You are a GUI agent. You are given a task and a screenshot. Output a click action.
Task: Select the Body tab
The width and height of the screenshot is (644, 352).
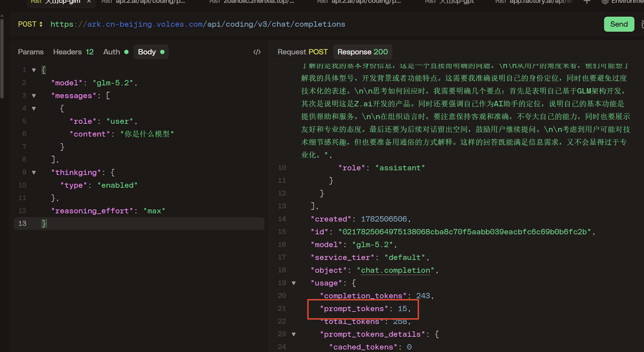[x=151, y=52]
